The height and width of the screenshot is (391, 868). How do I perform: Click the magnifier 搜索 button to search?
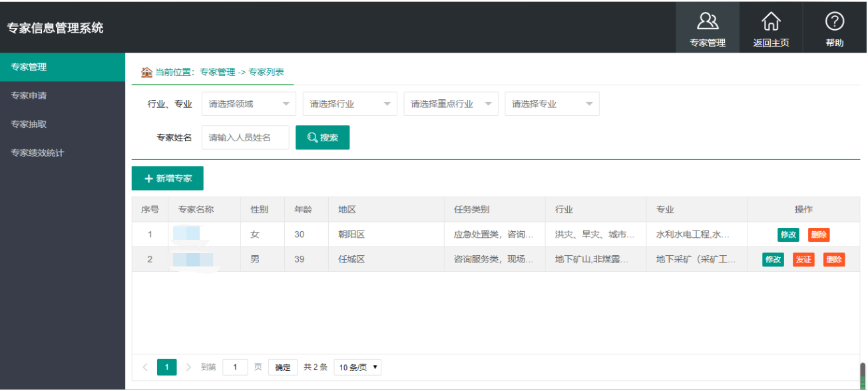pos(322,137)
